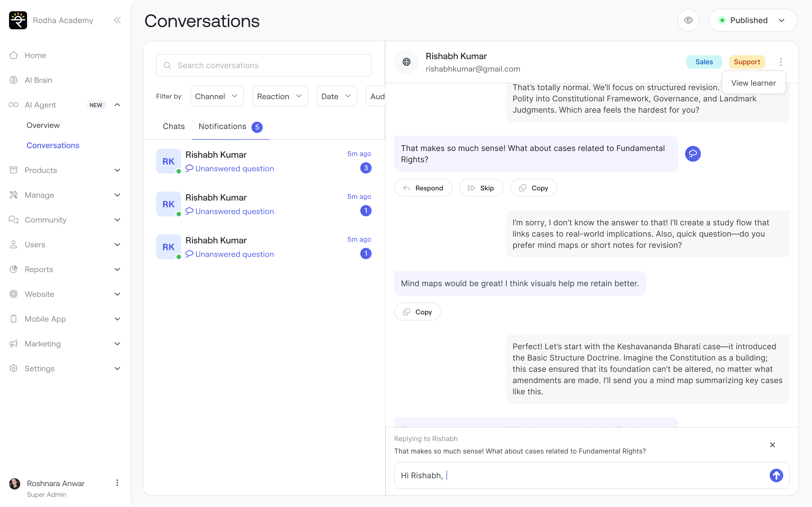This screenshot has width=812, height=507.
Task: Click the eye preview icon
Action: click(x=688, y=21)
